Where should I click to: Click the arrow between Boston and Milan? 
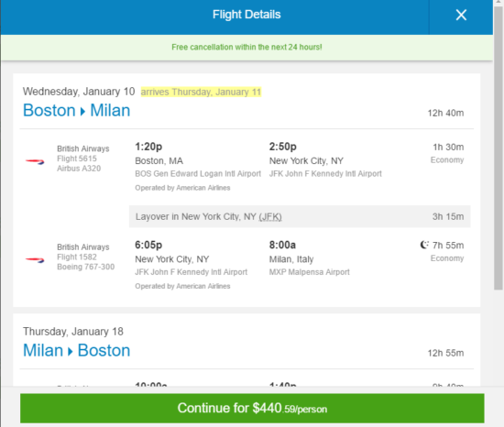tap(82, 112)
